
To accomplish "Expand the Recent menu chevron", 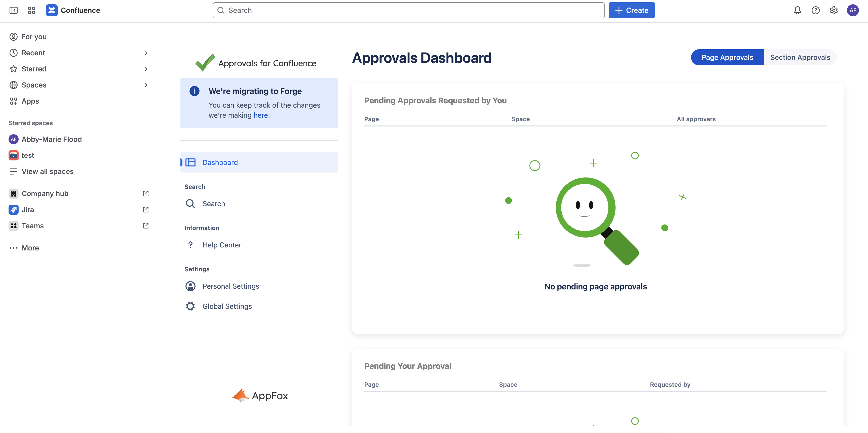I will (146, 53).
